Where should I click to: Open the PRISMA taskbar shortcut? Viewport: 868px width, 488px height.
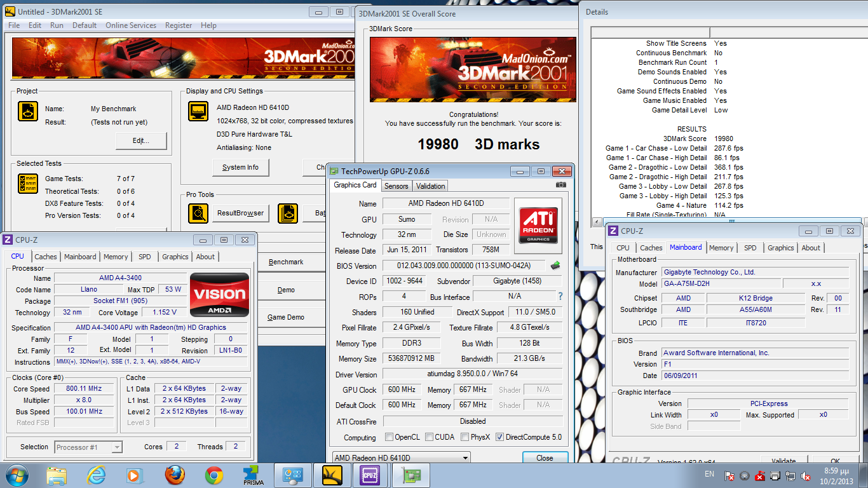tap(254, 475)
